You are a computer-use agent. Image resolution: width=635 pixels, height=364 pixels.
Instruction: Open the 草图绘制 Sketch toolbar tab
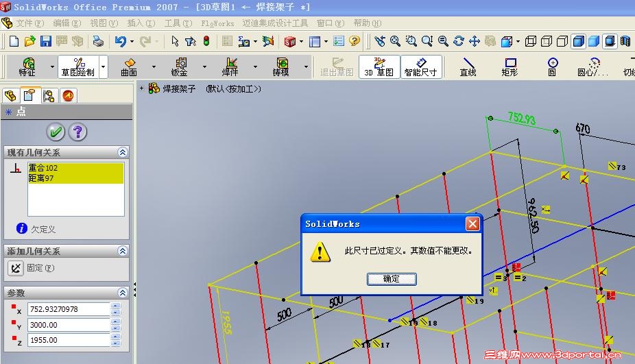(78, 66)
